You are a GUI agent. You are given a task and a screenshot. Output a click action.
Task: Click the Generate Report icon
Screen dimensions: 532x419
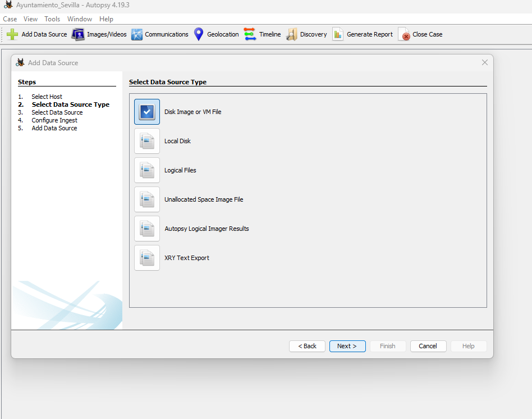[338, 34]
